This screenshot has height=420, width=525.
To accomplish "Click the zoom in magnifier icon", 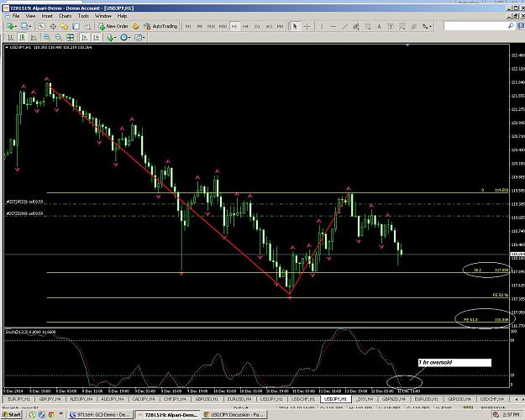I will [47, 38].
